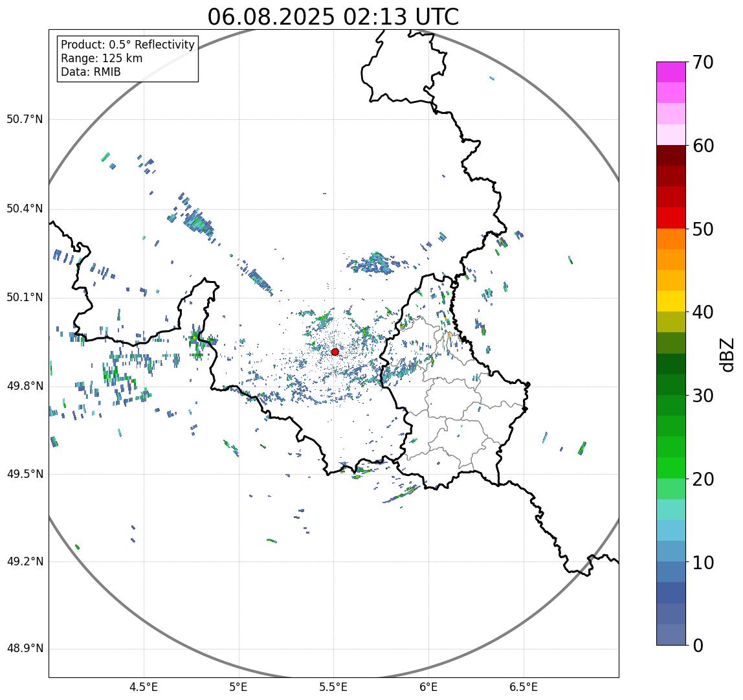Click the 6°E longitude label

pos(429,687)
